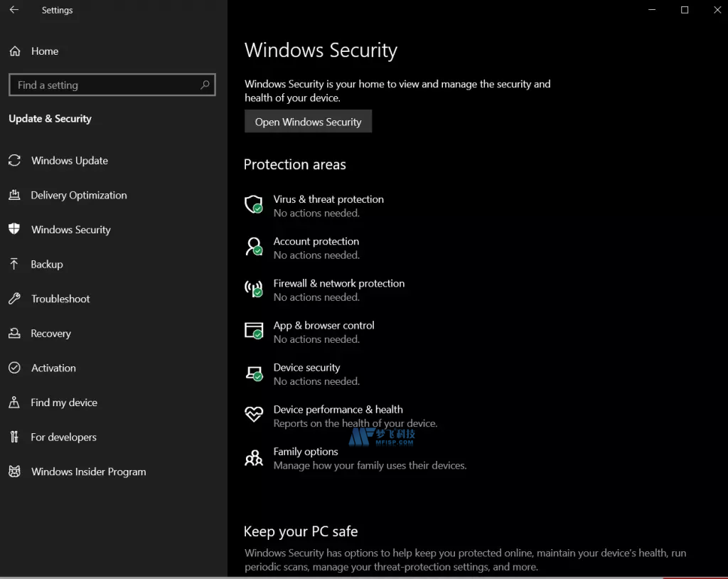Click the back arrow in Settings

pos(14,10)
